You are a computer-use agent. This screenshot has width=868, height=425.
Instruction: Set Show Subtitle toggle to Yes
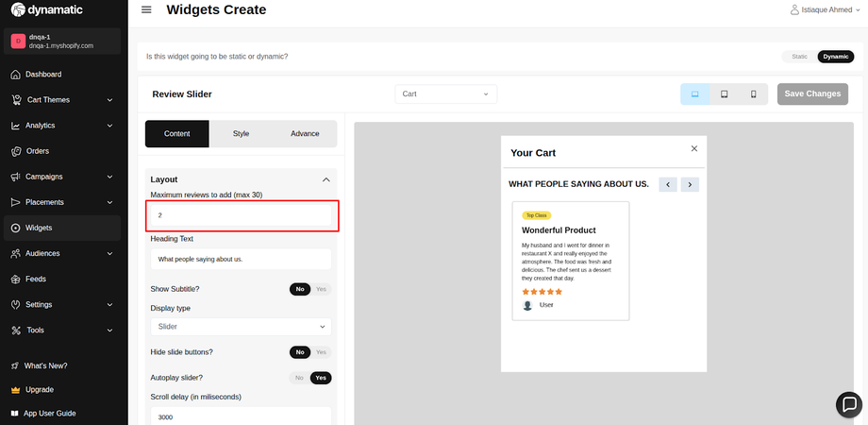322,289
